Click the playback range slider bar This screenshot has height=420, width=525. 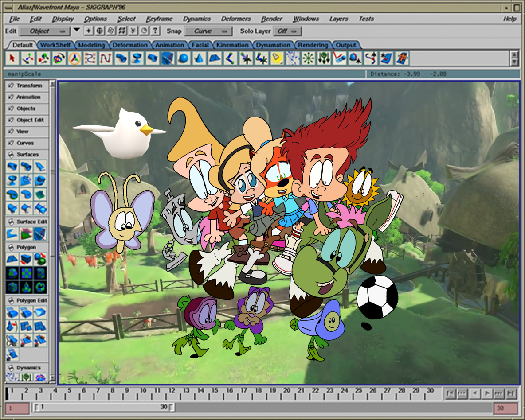pos(104,407)
